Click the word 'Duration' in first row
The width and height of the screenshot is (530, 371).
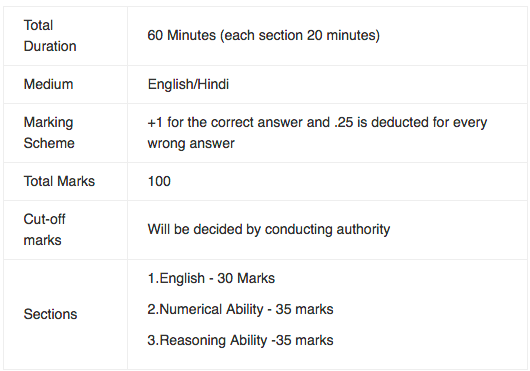[50, 46]
